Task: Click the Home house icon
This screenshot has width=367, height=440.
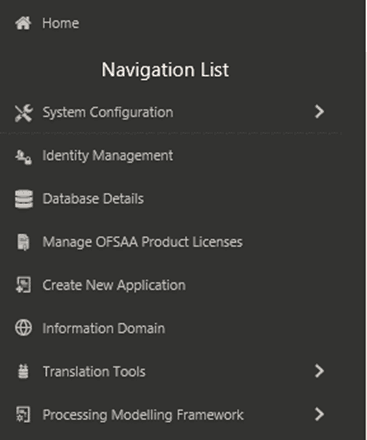Action: (x=23, y=23)
